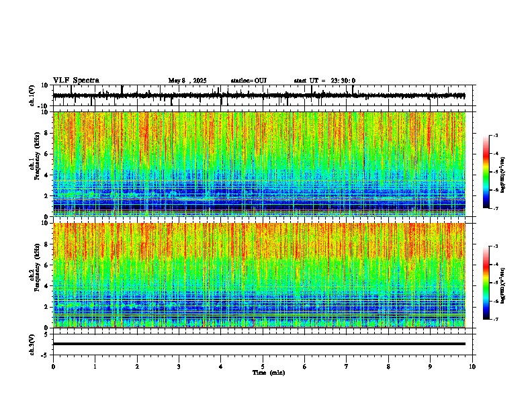Screen dimensions: 532x411
Task: Click the ch.1 spectrogram color scale bar
Action: tap(486, 172)
